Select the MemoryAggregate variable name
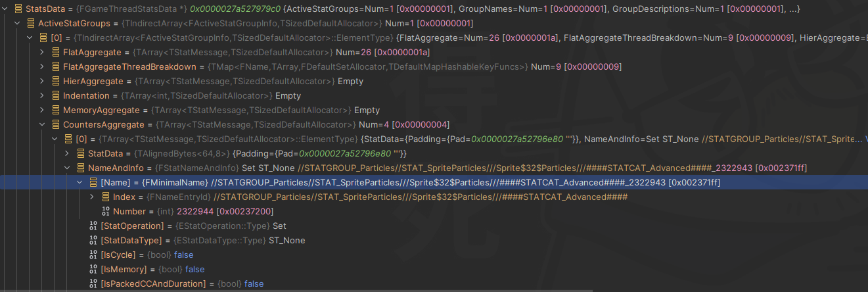 [101, 110]
